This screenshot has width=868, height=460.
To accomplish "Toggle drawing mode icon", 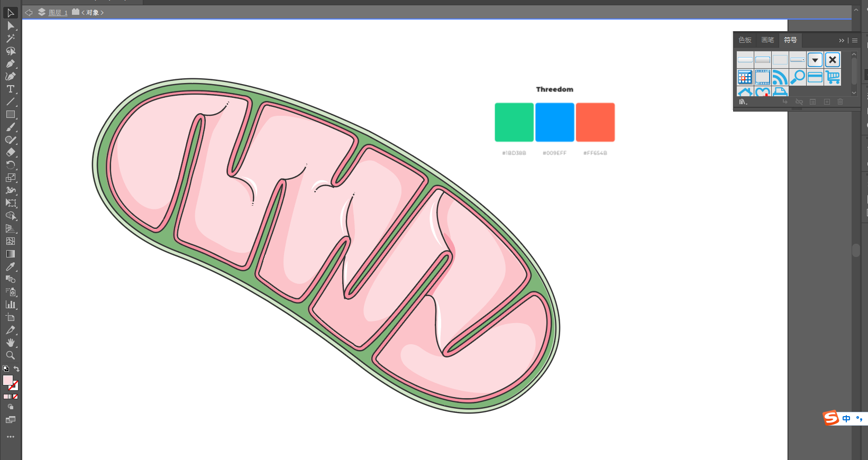I will pyautogui.click(x=11, y=407).
